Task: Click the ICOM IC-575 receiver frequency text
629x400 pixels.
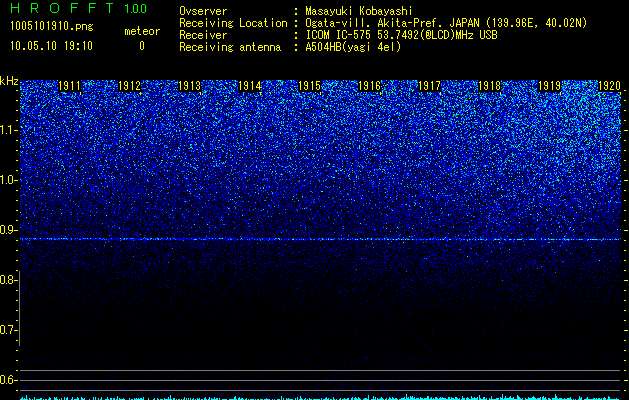Action: pyautogui.click(x=402, y=35)
